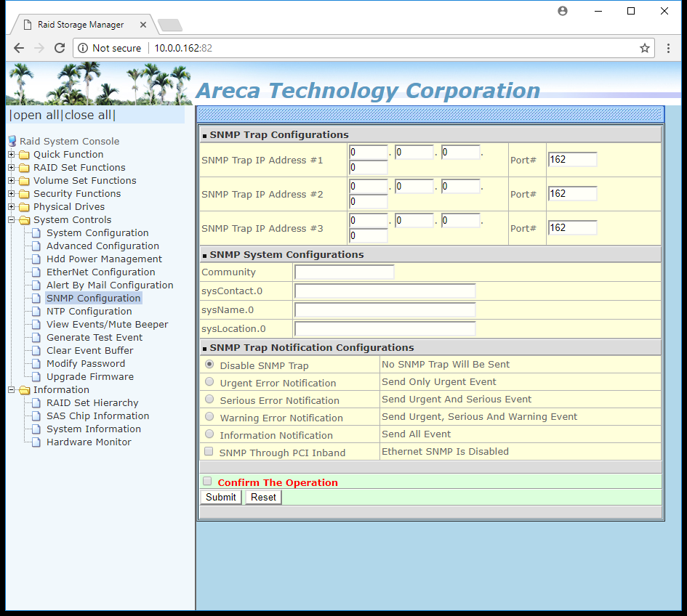Image resolution: width=687 pixels, height=616 pixels.
Task: Click the Security Functions folder icon
Action: 25,194
